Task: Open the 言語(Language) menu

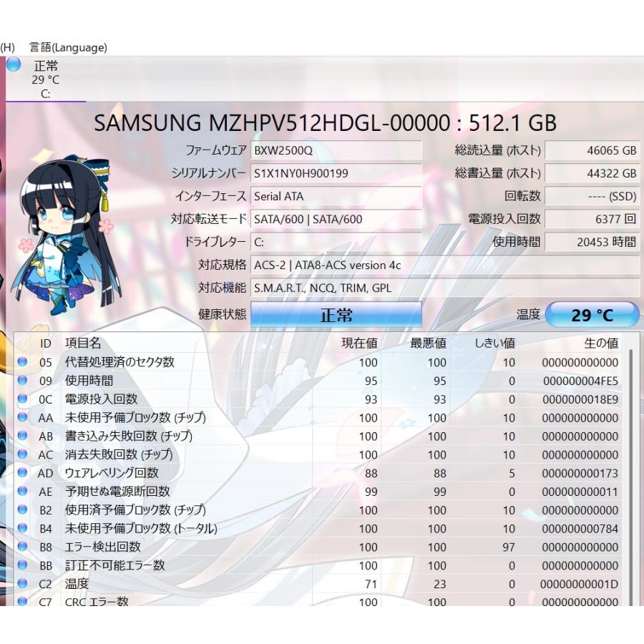Action: (x=68, y=48)
